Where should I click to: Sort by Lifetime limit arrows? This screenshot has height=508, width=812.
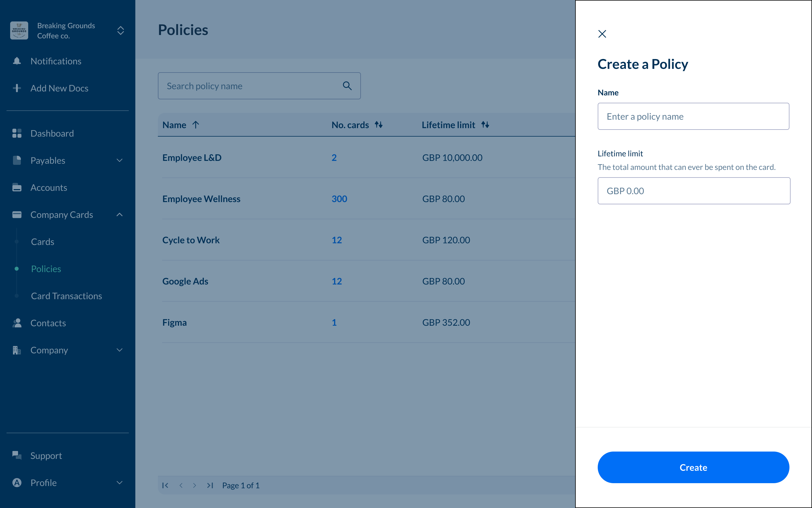(485, 125)
